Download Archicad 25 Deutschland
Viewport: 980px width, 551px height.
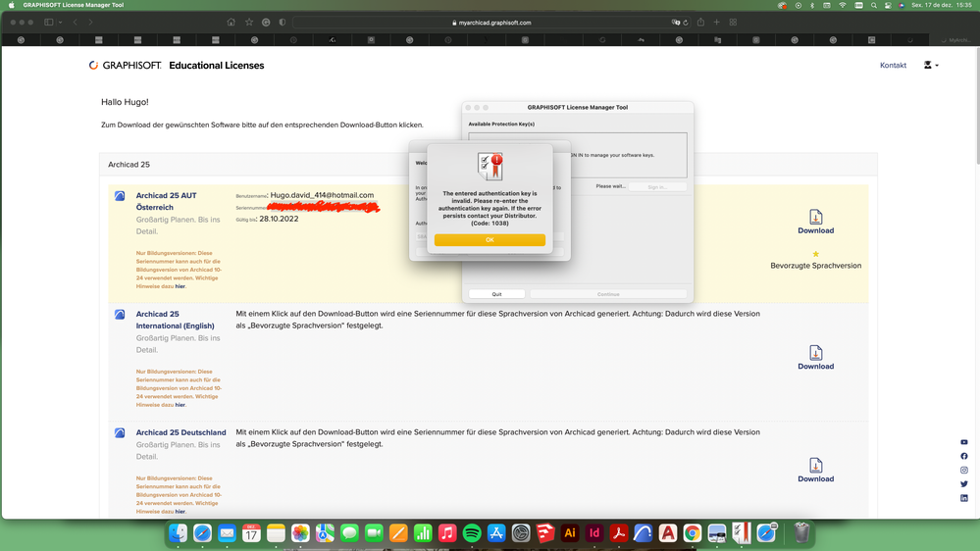815,471
